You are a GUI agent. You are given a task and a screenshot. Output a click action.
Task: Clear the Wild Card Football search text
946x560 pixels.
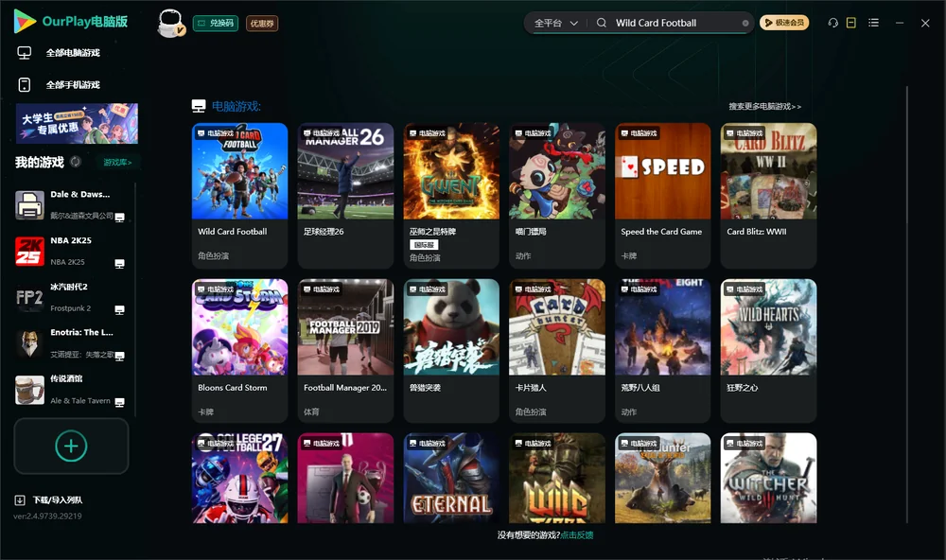point(745,24)
